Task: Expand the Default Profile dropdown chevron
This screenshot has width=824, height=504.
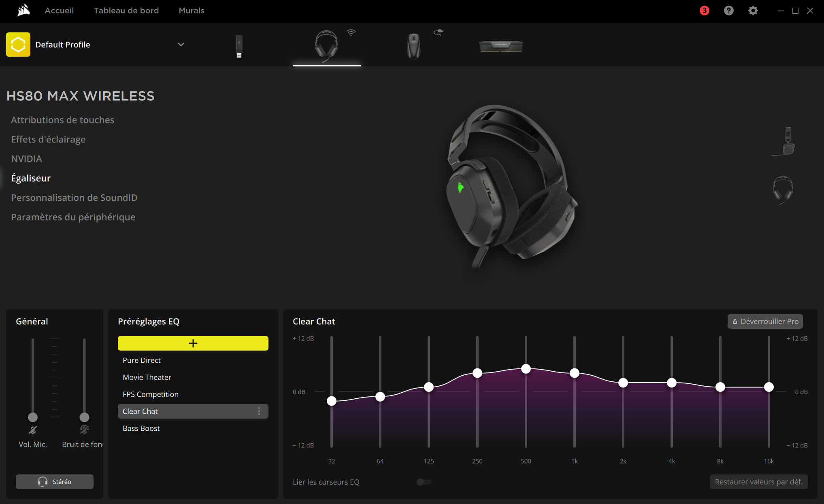Action: pyautogui.click(x=181, y=45)
